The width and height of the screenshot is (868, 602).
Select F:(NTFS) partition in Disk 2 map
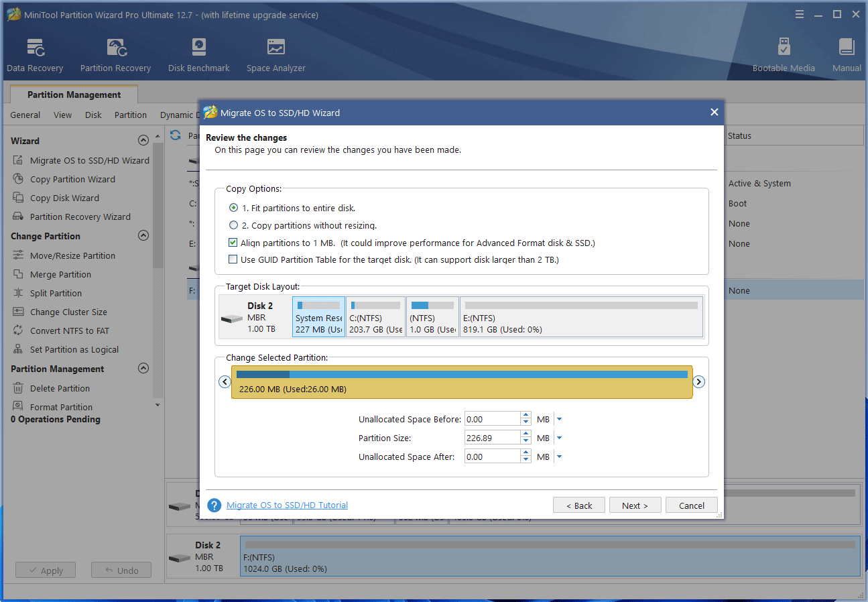[550, 556]
